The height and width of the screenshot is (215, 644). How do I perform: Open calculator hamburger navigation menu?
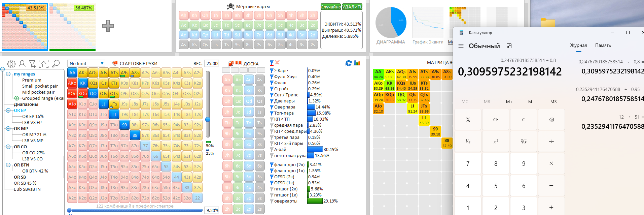461,46
